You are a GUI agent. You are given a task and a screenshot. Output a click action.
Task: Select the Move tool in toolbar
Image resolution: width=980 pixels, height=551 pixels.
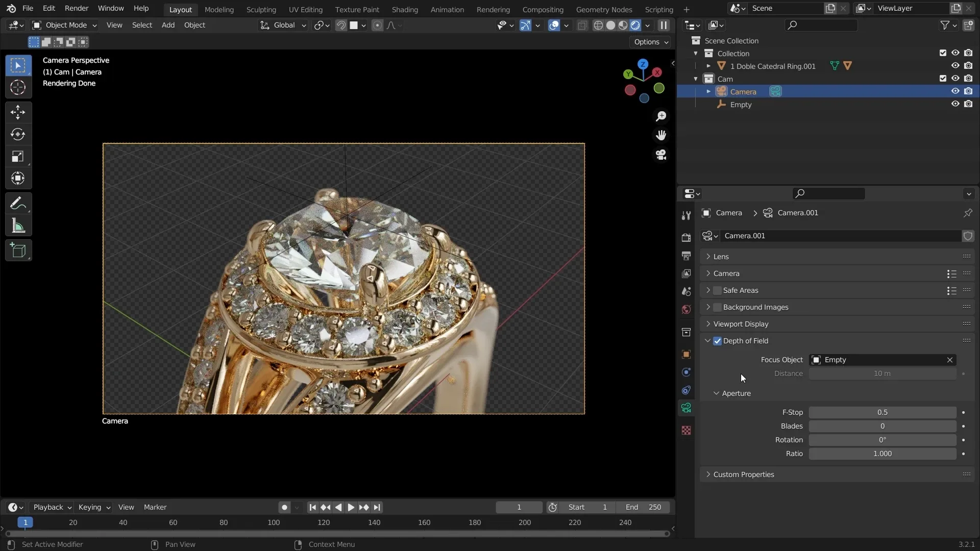tap(17, 112)
